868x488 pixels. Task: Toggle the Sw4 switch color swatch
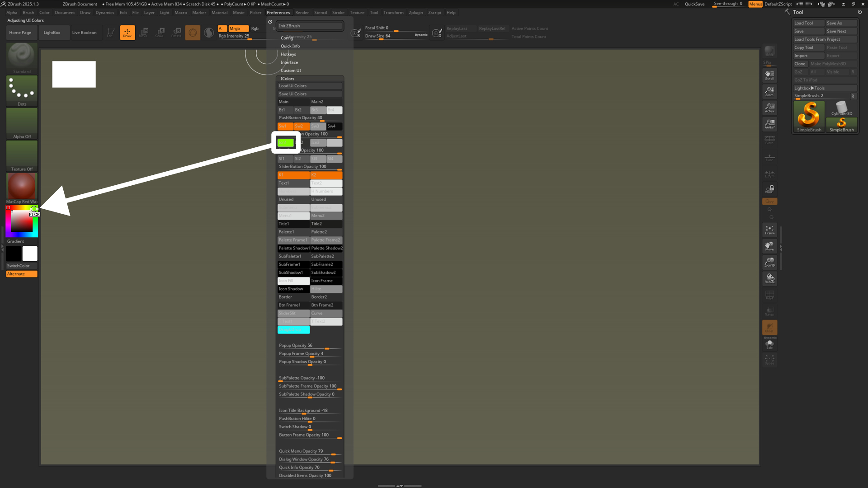(334, 127)
